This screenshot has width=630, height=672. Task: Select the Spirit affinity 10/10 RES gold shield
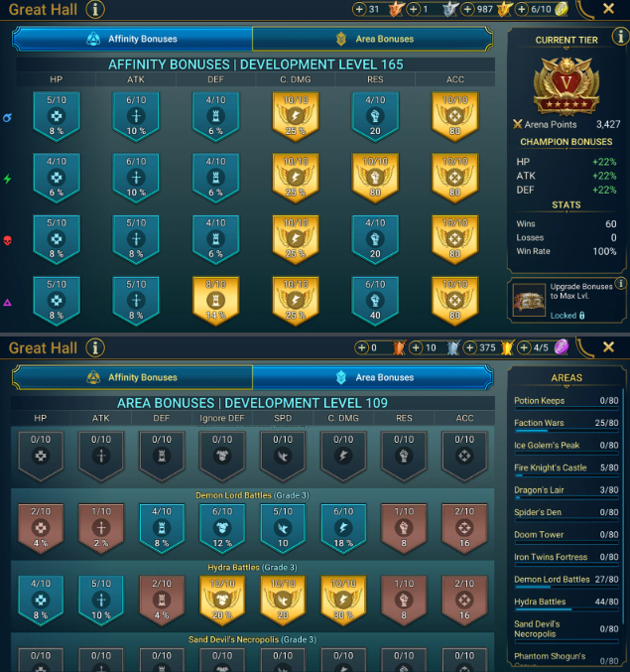pos(375,178)
